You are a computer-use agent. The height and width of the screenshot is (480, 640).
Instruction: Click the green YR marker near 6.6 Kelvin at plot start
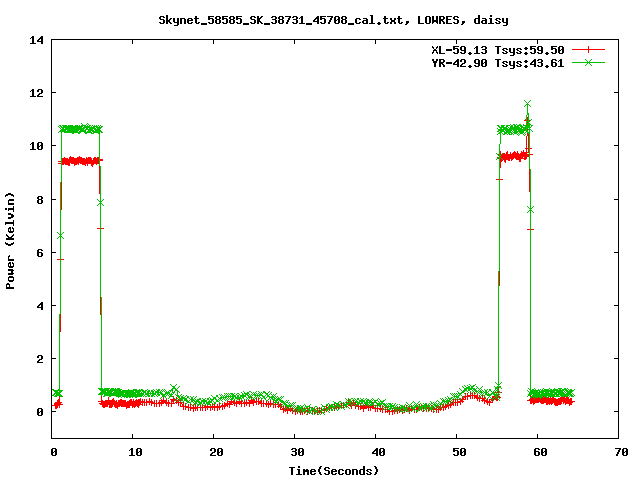tap(60, 236)
